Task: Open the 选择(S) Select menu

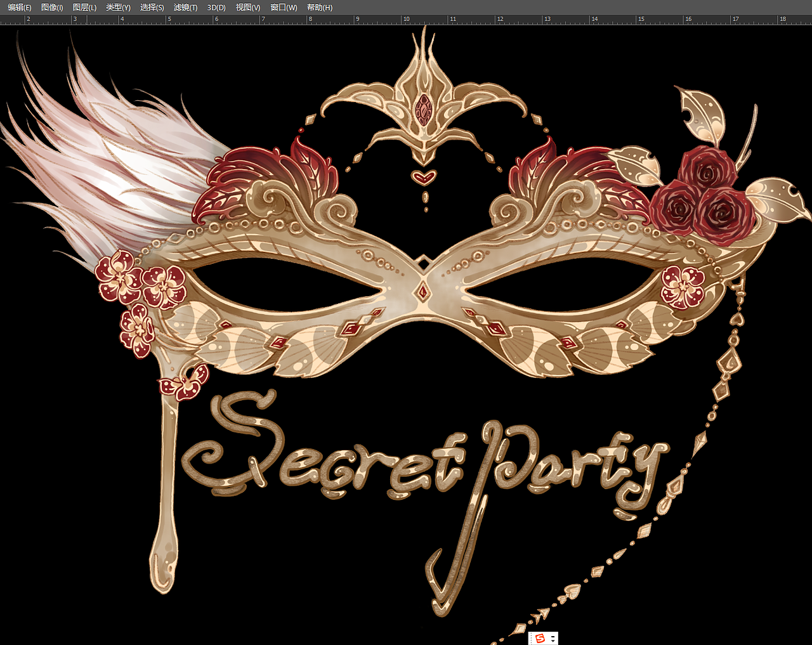Action: [151, 7]
